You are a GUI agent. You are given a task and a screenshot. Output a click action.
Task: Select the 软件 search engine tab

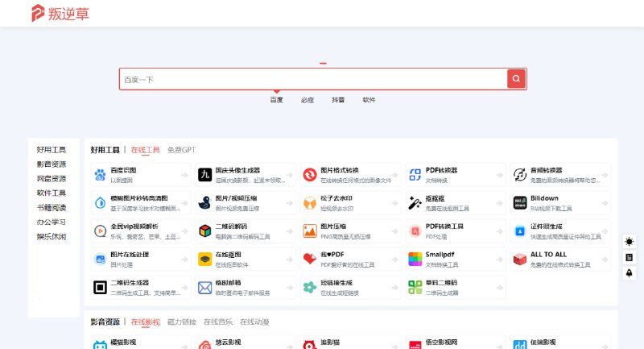click(369, 100)
